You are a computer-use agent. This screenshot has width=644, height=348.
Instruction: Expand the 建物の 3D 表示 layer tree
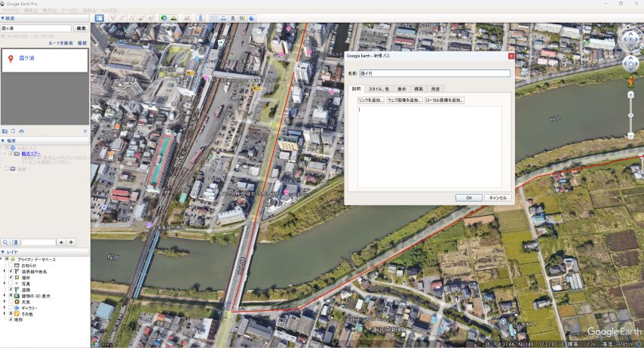(x=5, y=295)
